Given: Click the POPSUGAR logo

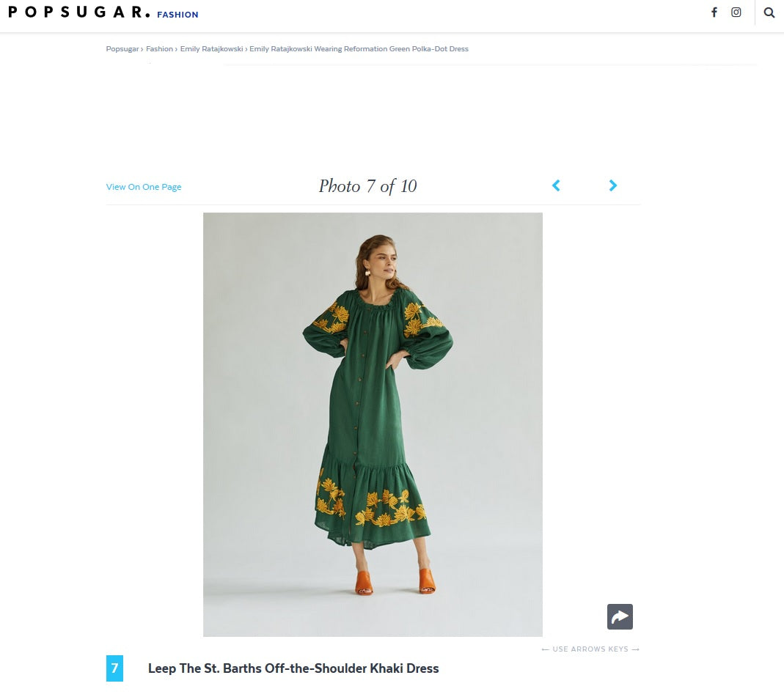Looking at the screenshot, I should 79,12.
